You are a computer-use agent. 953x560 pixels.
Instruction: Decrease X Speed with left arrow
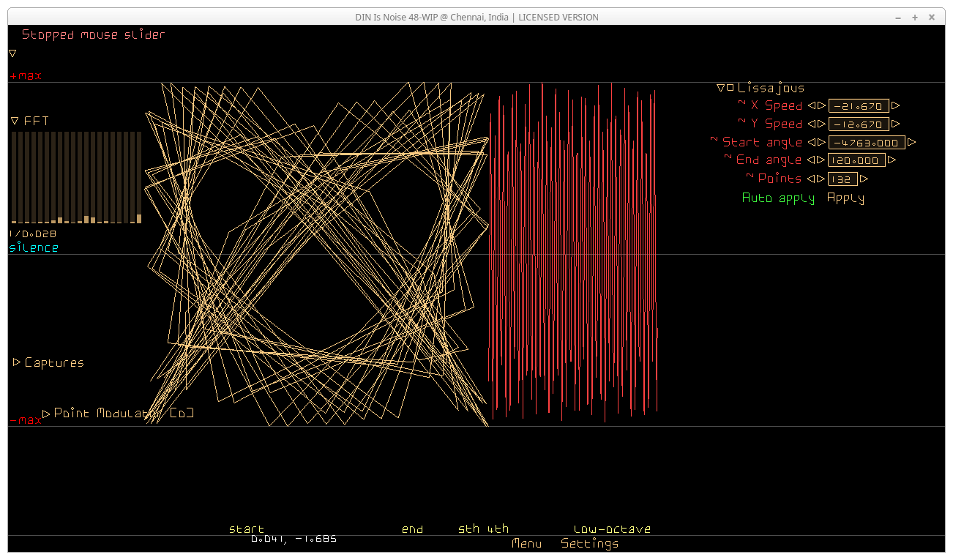click(x=811, y=105)
